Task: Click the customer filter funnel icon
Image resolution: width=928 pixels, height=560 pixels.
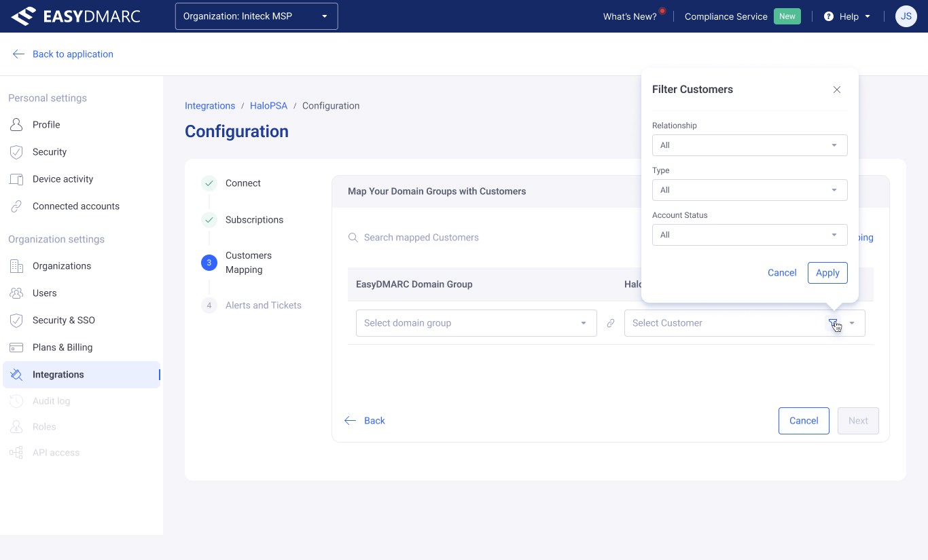Action: pos(833,323)
